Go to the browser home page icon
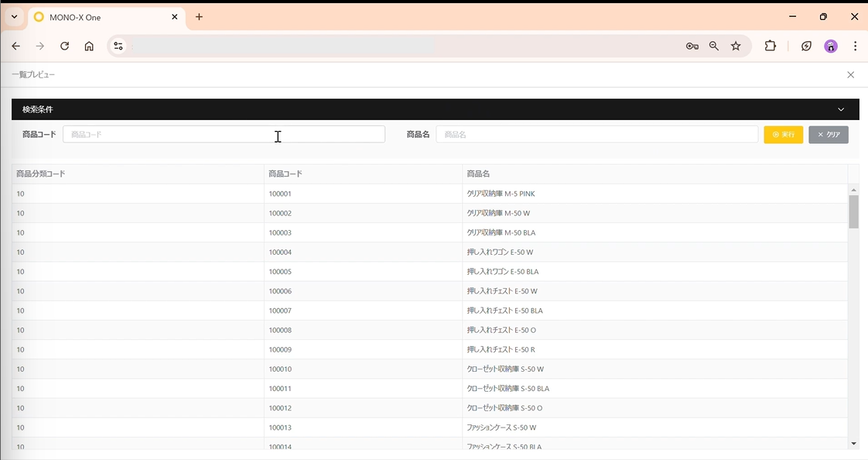This screenshot has height=460, width=868. click(89, 46)
